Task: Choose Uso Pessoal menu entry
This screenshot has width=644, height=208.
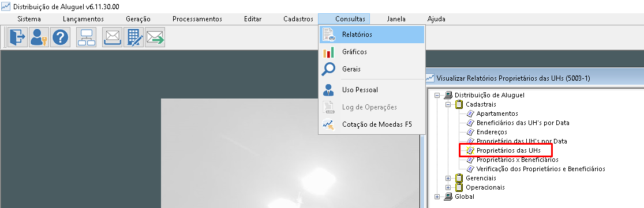Action: 372,90
